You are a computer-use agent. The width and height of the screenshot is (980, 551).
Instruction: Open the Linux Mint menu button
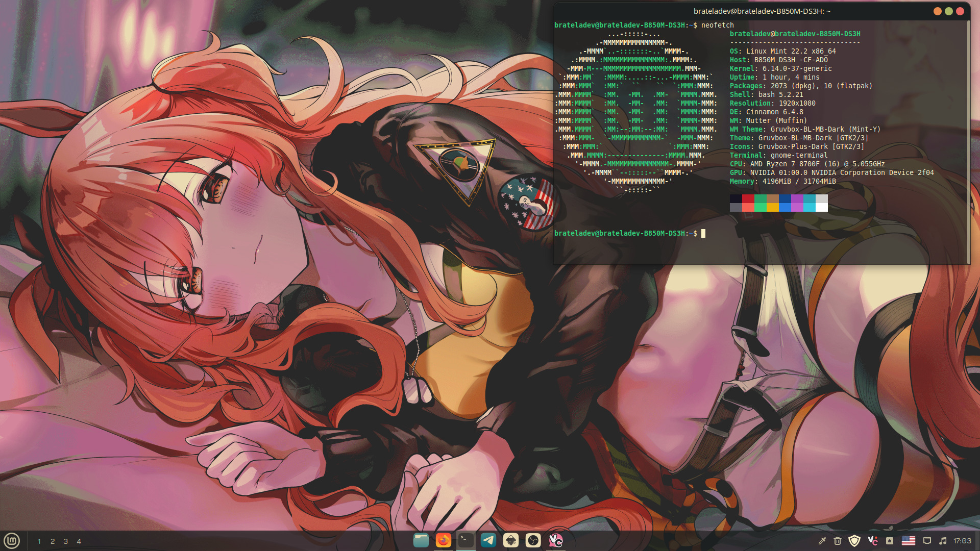click(x=12, y=540)
